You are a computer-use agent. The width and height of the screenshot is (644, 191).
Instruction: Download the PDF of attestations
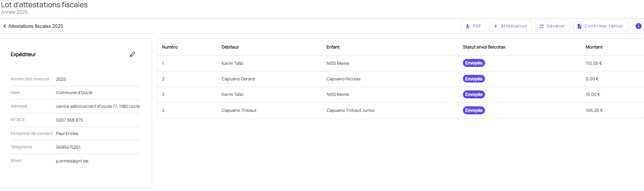click(x=473, y=26)
